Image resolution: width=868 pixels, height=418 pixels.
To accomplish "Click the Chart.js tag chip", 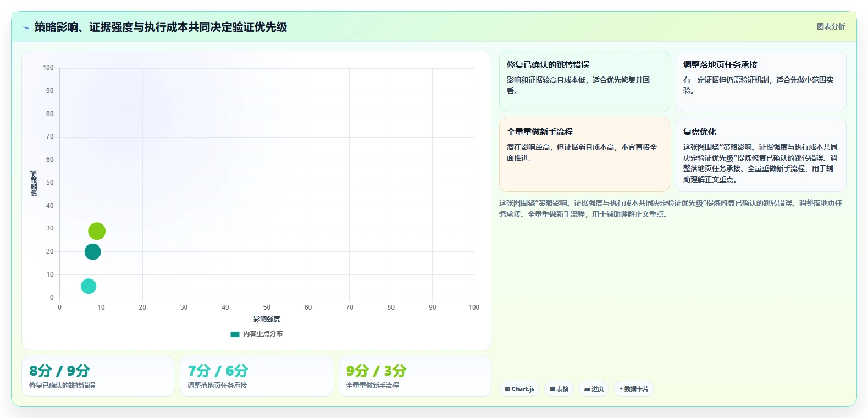I will point(519,389).
